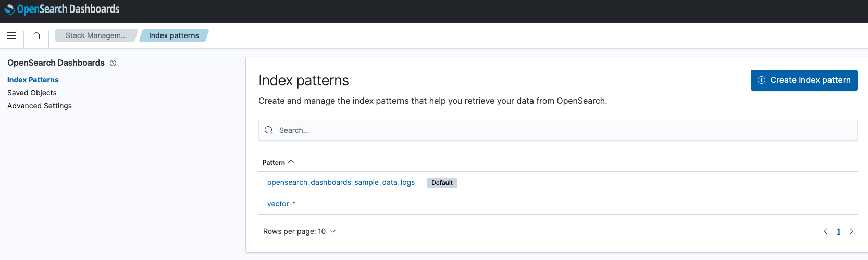This screenshot has width=868, height=260.
Task: Click Create index pattern button
Action: tap(804, 80)
